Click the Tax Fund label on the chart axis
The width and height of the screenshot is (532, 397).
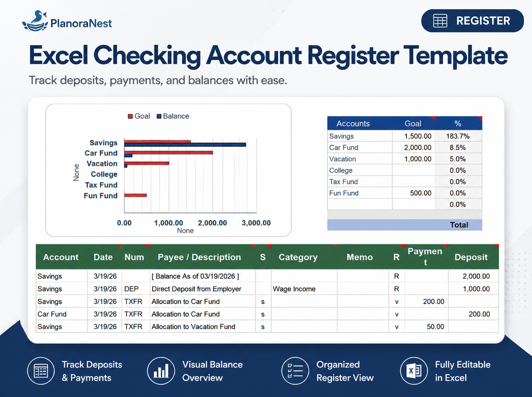click(101, 185)
